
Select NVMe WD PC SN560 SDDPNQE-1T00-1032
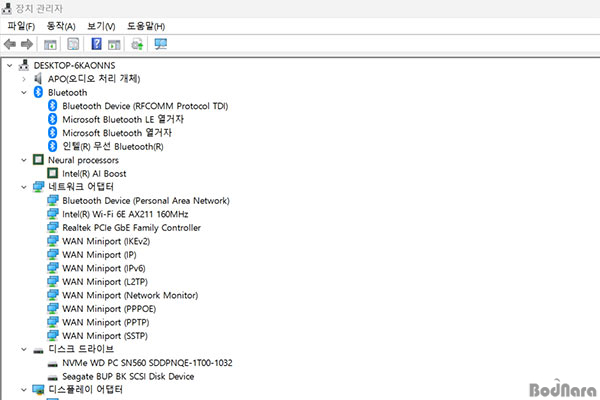(x=147, y=363)
